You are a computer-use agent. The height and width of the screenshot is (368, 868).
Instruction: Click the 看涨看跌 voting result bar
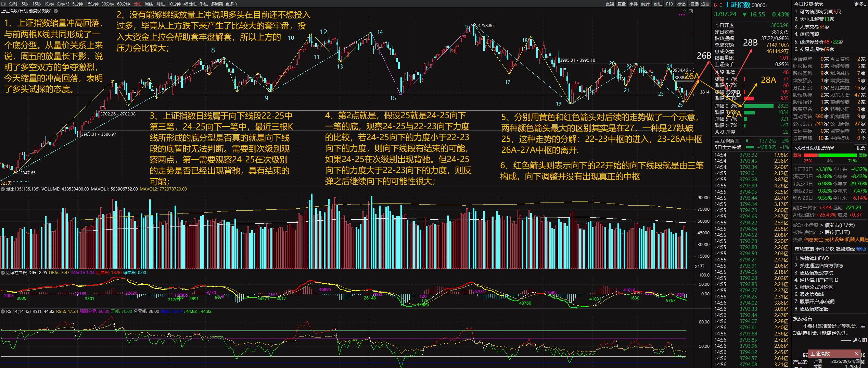coord(829,155)
